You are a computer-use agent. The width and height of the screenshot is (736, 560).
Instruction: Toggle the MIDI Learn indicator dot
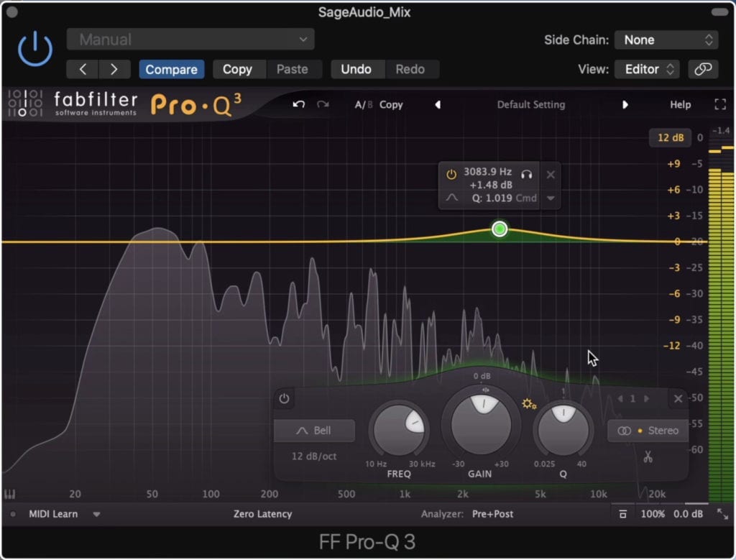pos(13,514)
